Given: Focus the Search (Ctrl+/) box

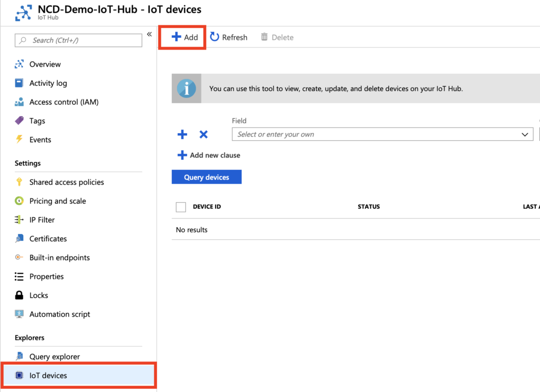Looking at the screenshot, I should 79,40.
